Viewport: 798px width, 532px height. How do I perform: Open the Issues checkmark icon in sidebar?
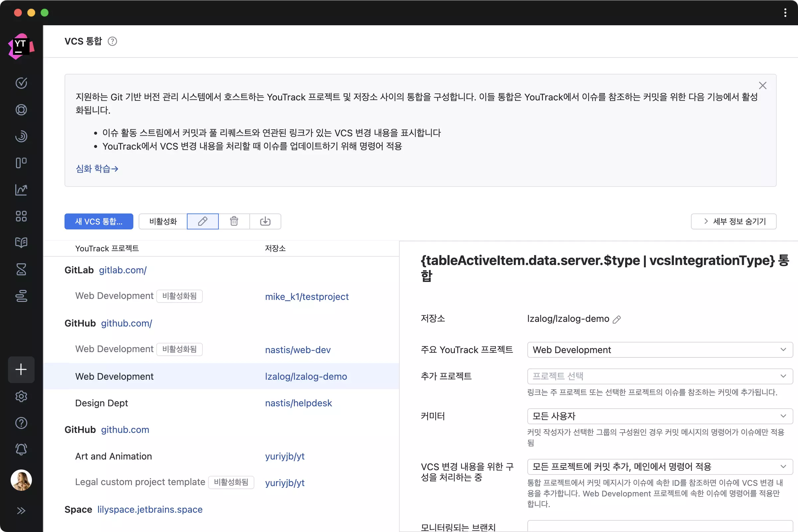[x=21, y=83]
